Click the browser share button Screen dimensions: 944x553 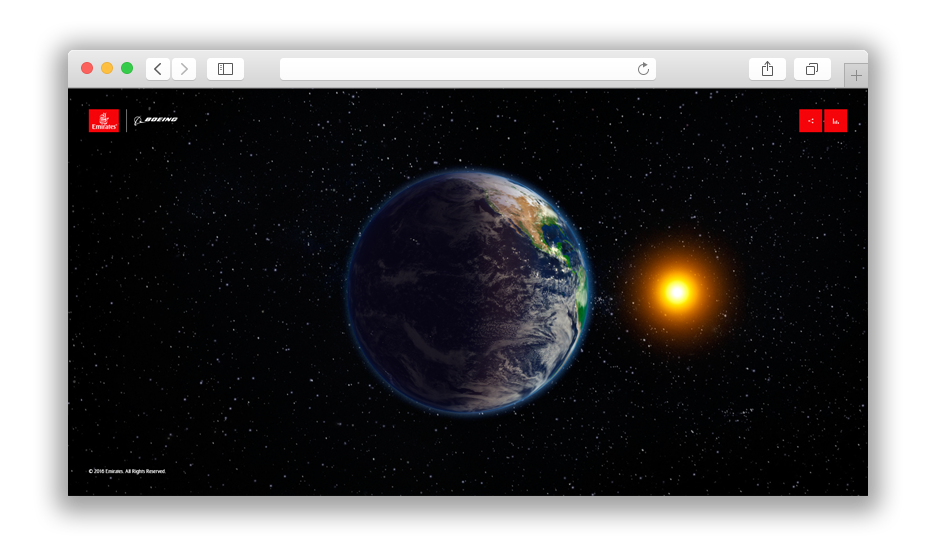[768, 69]
